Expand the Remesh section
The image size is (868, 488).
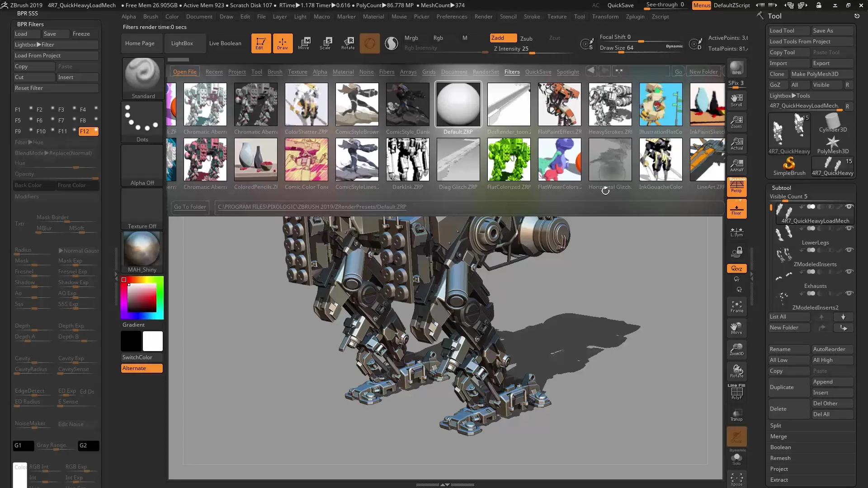tap(780, 458)
